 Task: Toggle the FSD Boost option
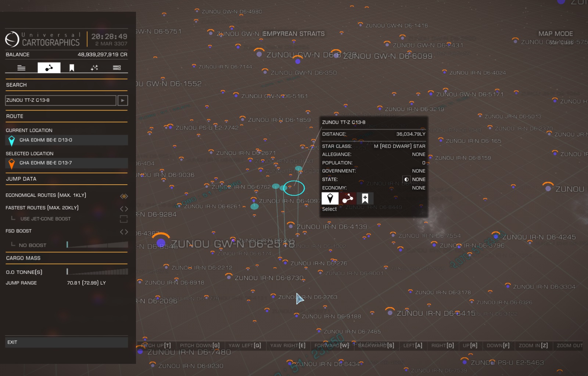pos(124,232)
